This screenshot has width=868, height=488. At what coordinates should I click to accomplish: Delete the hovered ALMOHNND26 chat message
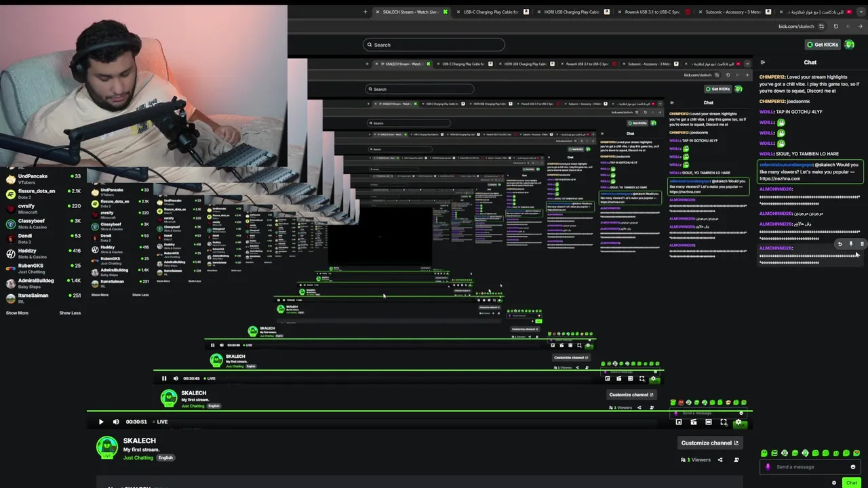click(862, 244)
